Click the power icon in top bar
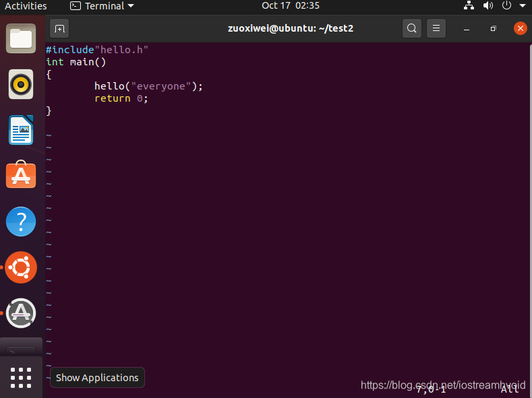This screenshot has width=532, height=398. tap(506, 5)
